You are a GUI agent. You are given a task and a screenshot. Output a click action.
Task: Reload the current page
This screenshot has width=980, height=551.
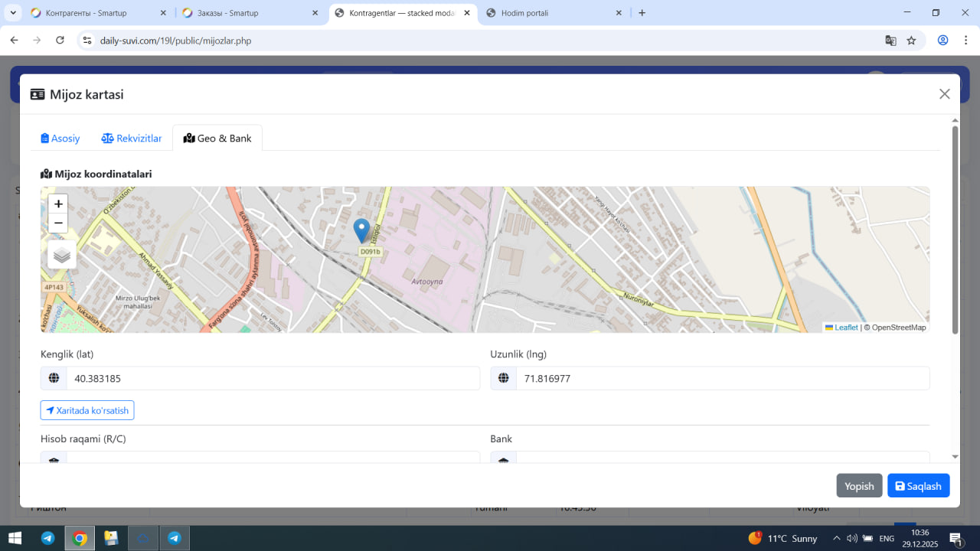60,41
